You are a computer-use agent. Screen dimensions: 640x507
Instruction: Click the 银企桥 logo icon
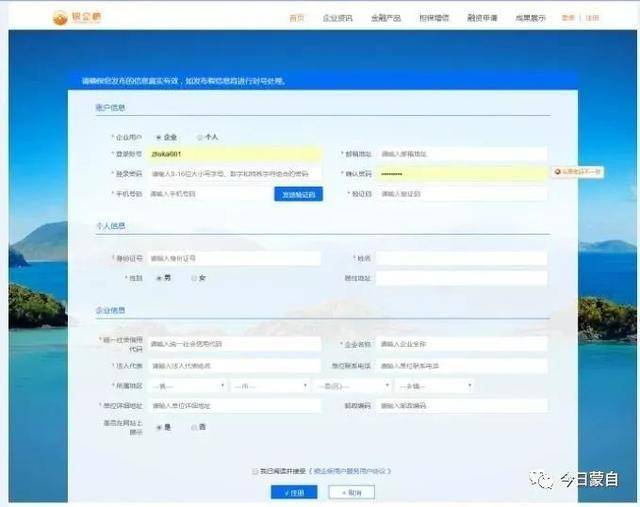(x=60, y=17)
